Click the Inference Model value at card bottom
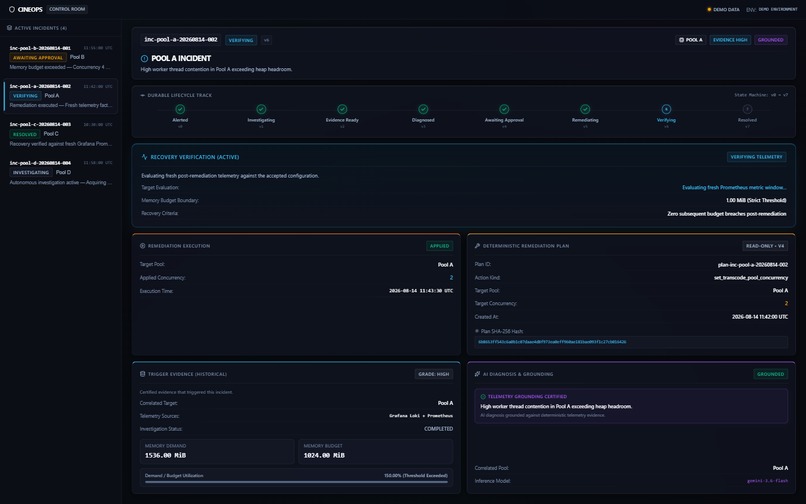 coord(767,481)
